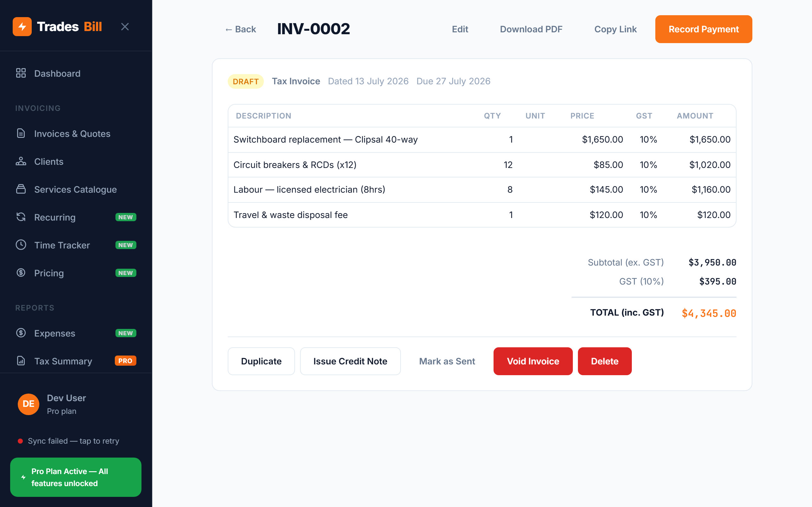Click the Services Catalogue box icon

(x=21, y=189)
